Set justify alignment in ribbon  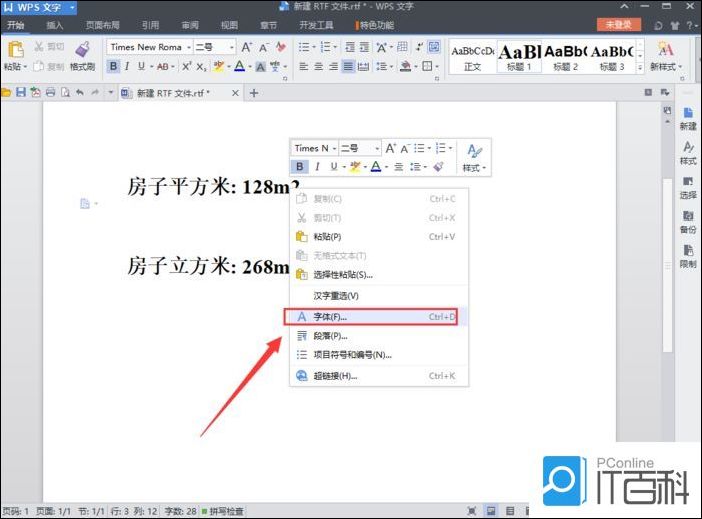[348, 66]
